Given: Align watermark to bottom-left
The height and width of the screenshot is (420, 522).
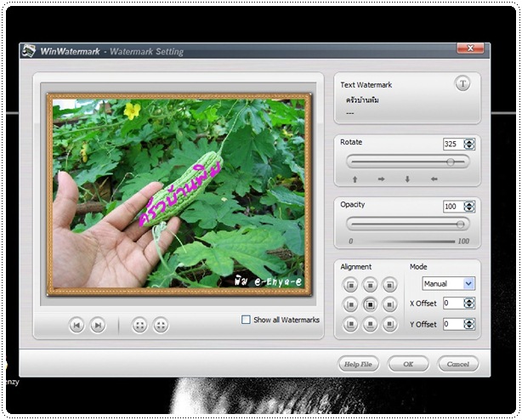Looking at the screenshot, I should point(350,324).
